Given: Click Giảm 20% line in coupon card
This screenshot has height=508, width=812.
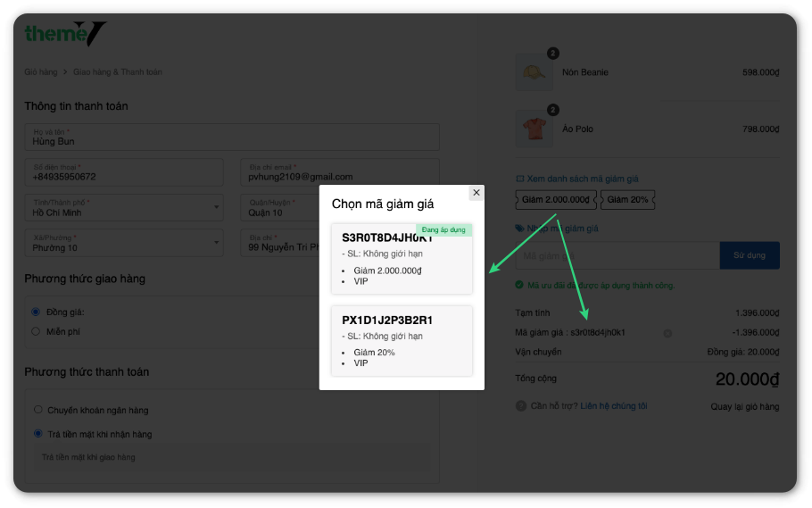Looking at the screenshot, I should coord(374,352).
